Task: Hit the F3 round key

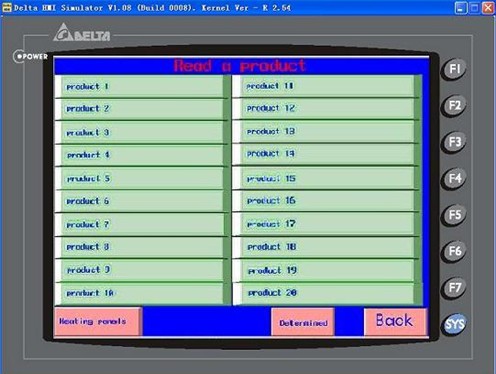Action: (x=454, y=142)
